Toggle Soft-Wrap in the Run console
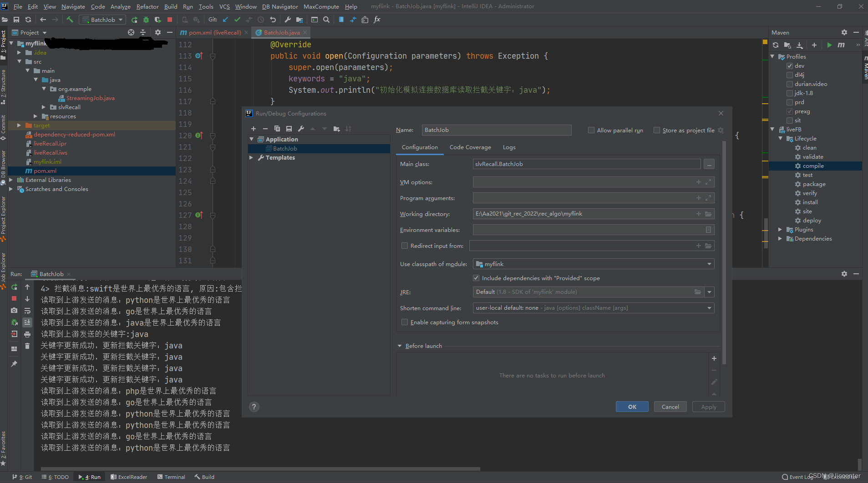The width and height of the screenshot is (868, 483). tap(27, 311)
